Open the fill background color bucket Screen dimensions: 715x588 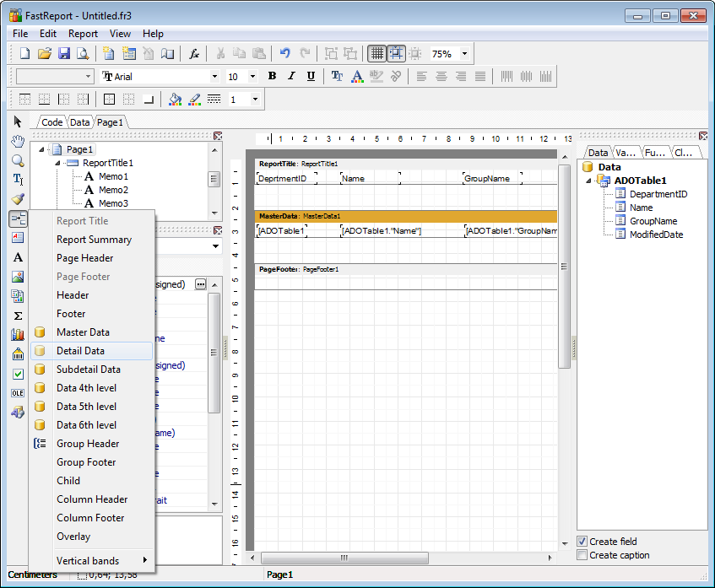175,99
